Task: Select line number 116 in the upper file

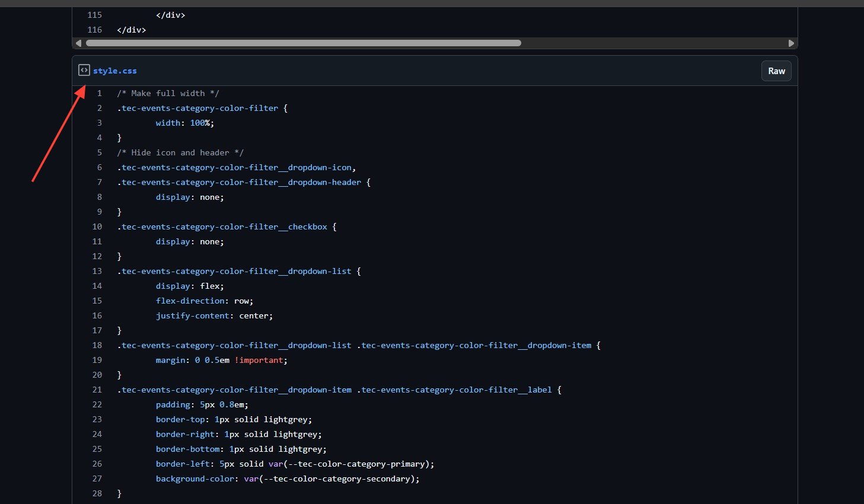Action: [x=95, y=30]
